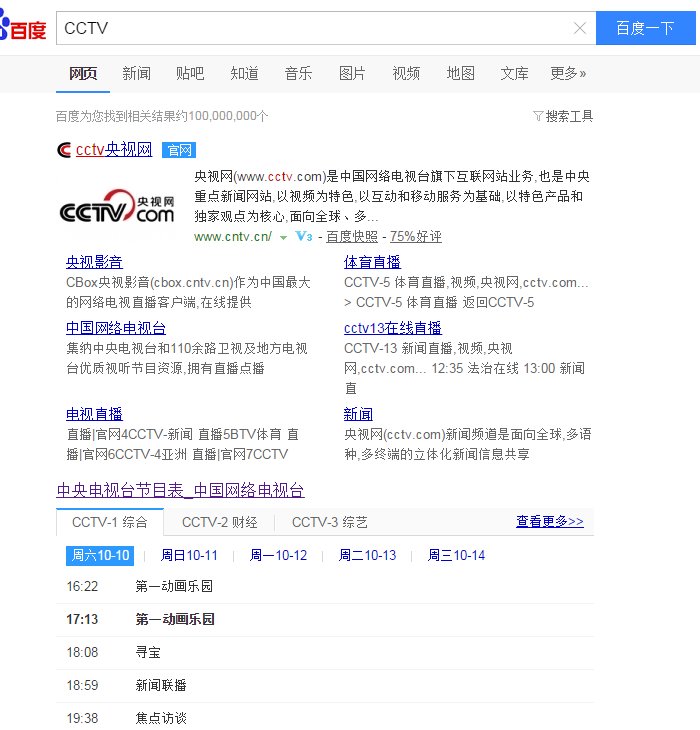The height and width of the screenshot is (730, 700).
Task: Click the funnel icon beside 搜索工具
Action: coord(538,116)
